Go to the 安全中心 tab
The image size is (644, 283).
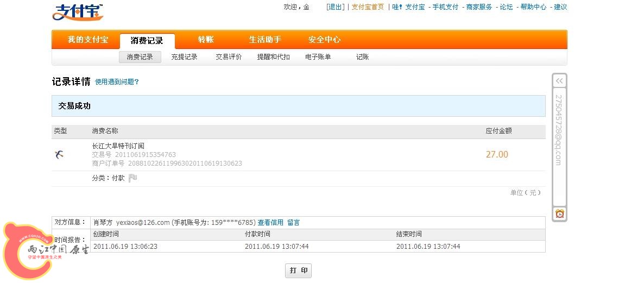click(324, 40)
